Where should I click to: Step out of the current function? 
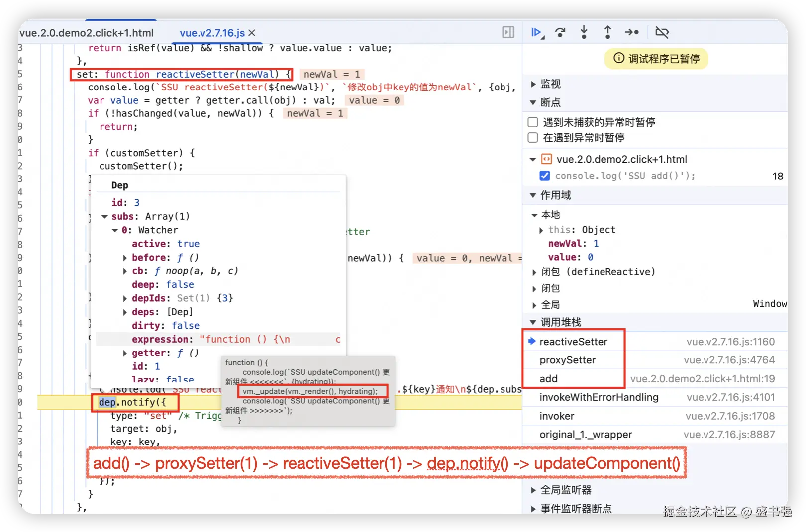[x=607, y=33]
